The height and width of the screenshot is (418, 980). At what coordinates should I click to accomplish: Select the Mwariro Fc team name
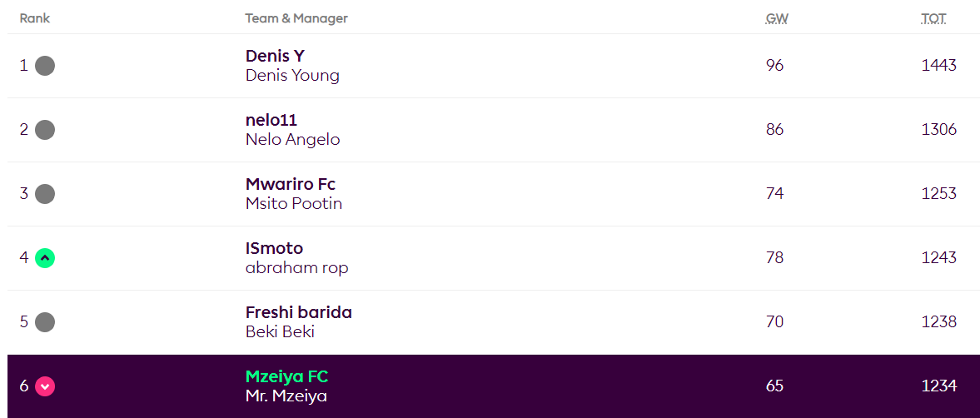tap(291, 184)
